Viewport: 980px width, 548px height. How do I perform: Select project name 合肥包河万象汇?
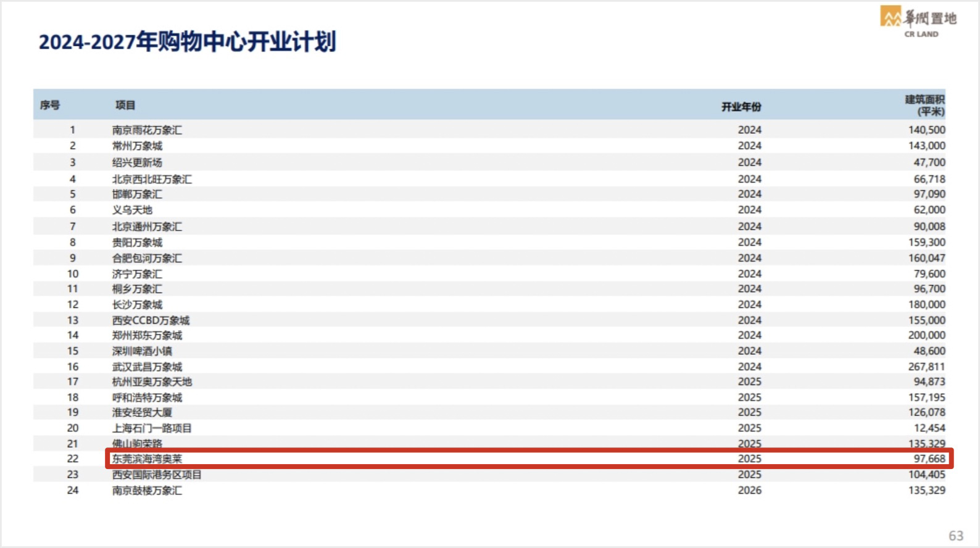point(147,258)
